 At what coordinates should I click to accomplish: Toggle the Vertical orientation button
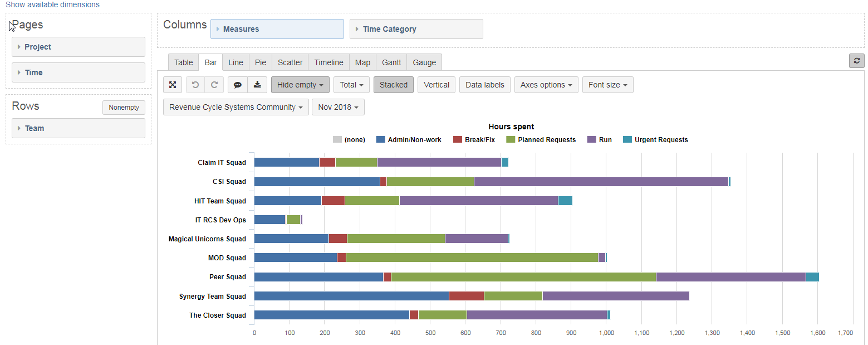tap(437, 85)
